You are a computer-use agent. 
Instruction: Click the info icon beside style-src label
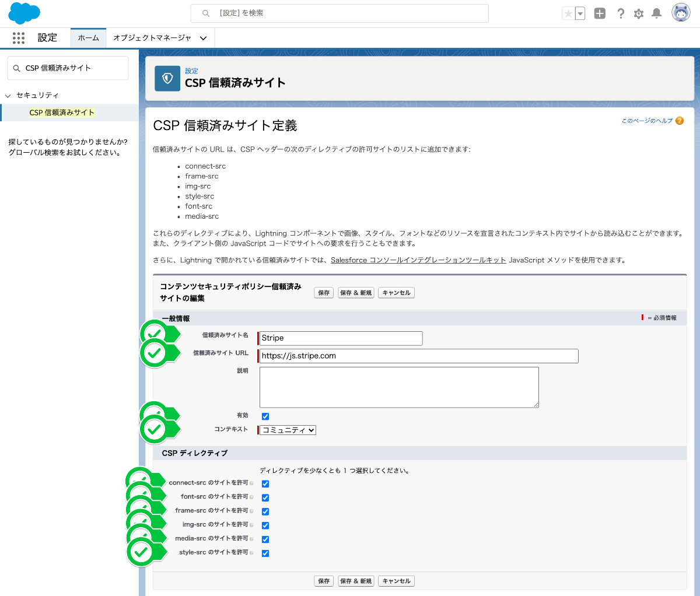click(251, 552)
